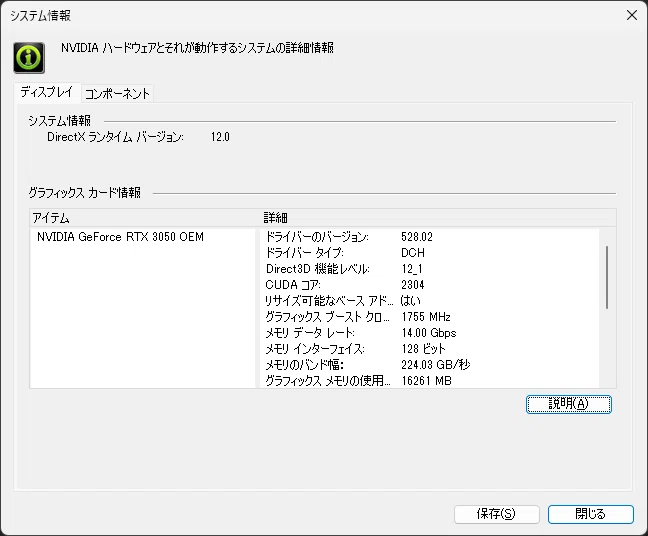Viewport: 648px width, 536px height.
Task: Select NVIDIA GeForce RTX 3050 OEM item
Action: [x=120, y=237]
